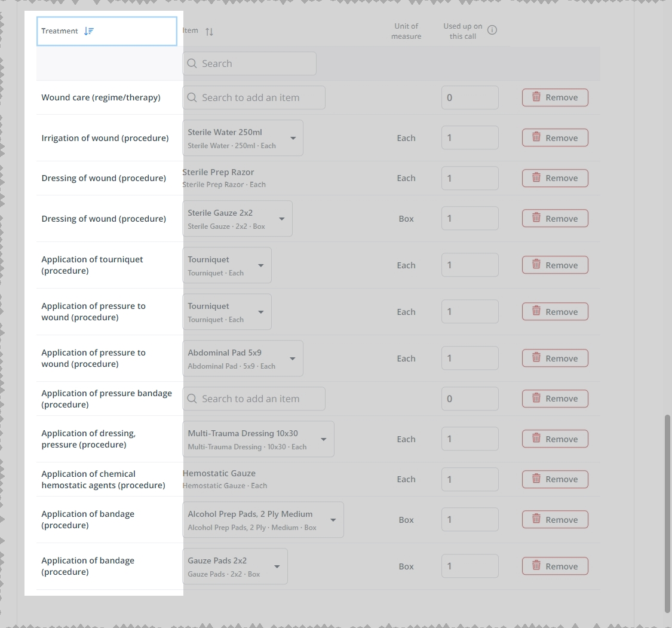Click the Item column filter Search field

(250, 63)
